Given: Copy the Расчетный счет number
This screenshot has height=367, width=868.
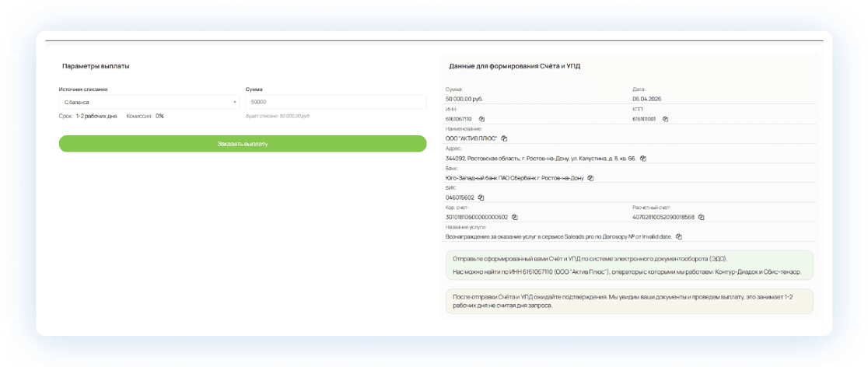Looking at the screenshot, I should pyautogui.click(x=701, y=217).
